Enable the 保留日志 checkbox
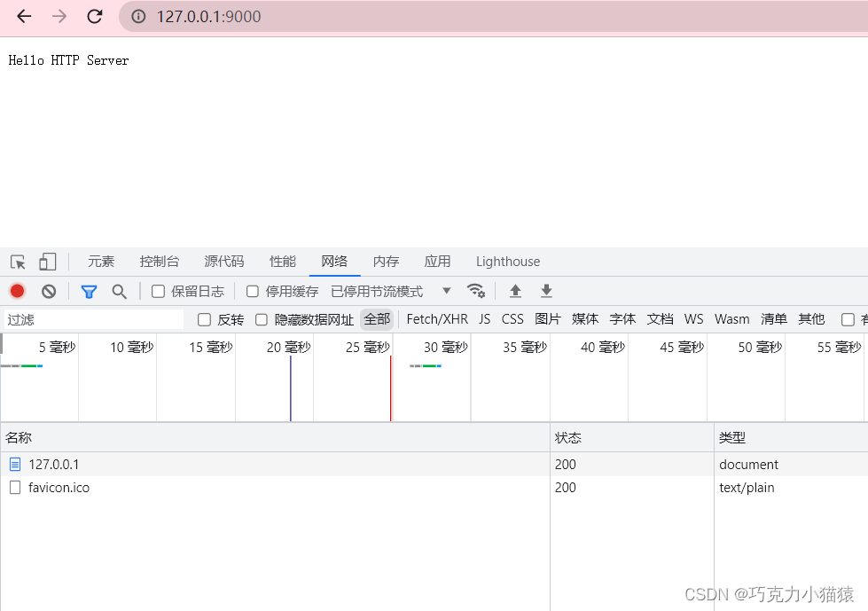The width and height of the screenshot is (868, 611). point(159,291)
